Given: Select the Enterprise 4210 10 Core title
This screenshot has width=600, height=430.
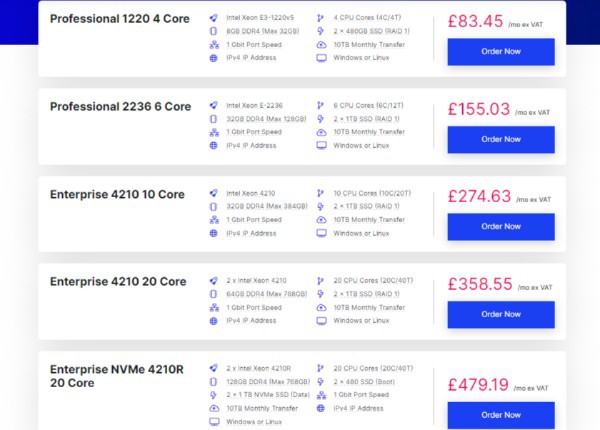Looking at the screenshot, I should [x=117, y=194].
